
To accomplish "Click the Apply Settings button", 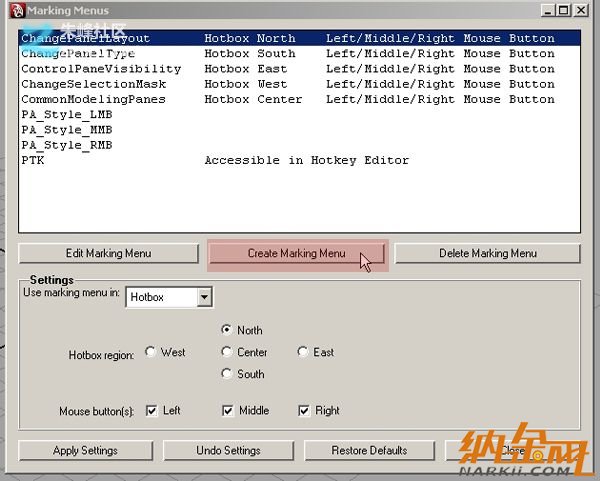I will coord(85,450).
